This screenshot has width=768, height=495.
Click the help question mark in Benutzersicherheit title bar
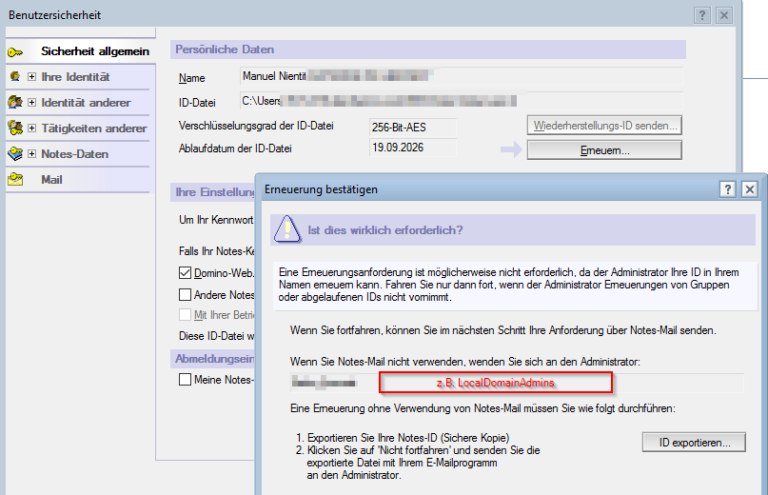[x=702, y=15]
